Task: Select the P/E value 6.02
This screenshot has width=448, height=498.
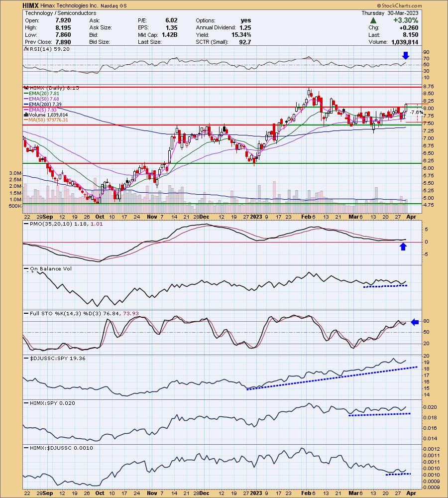Action: (171, 20)
